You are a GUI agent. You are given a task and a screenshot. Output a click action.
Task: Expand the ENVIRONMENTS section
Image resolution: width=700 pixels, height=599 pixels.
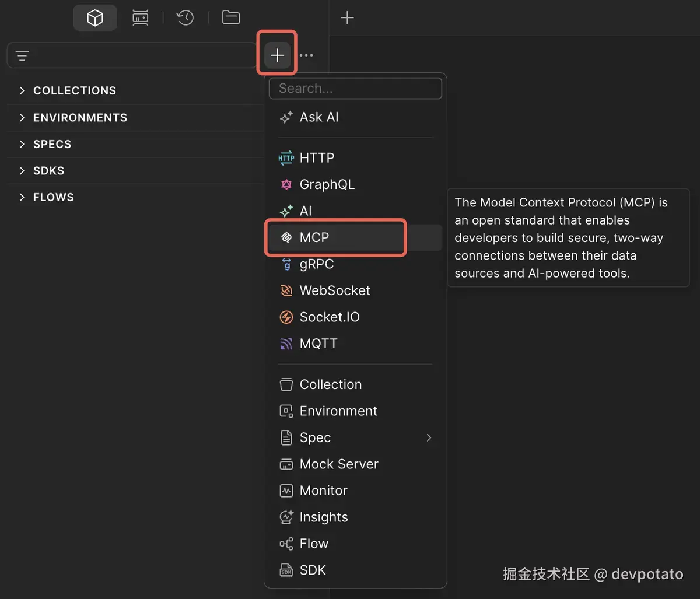click(x=22, y=117)
